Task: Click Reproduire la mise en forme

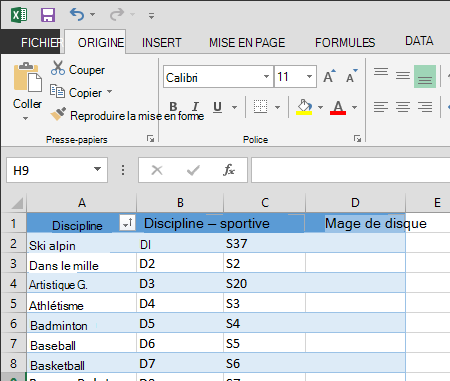Action: click(x=127, y=115)
